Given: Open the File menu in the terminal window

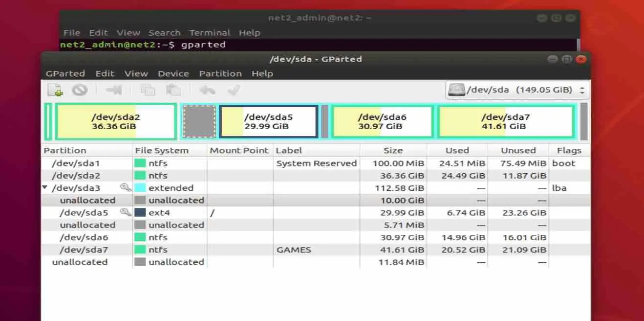Looking at the screenshot, I should [x=71, y=33].
